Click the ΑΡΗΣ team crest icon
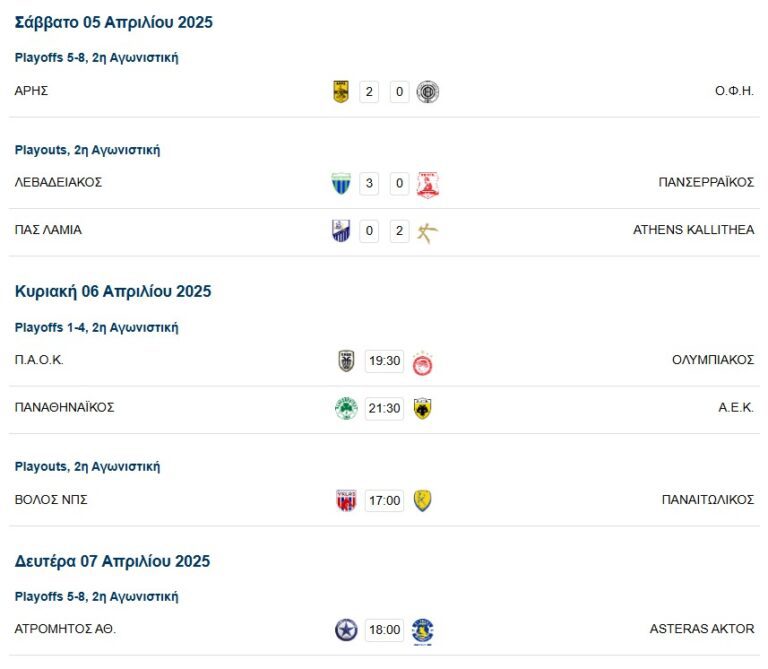The width and height of the screenshot is (768, 669). coord(341,92)
